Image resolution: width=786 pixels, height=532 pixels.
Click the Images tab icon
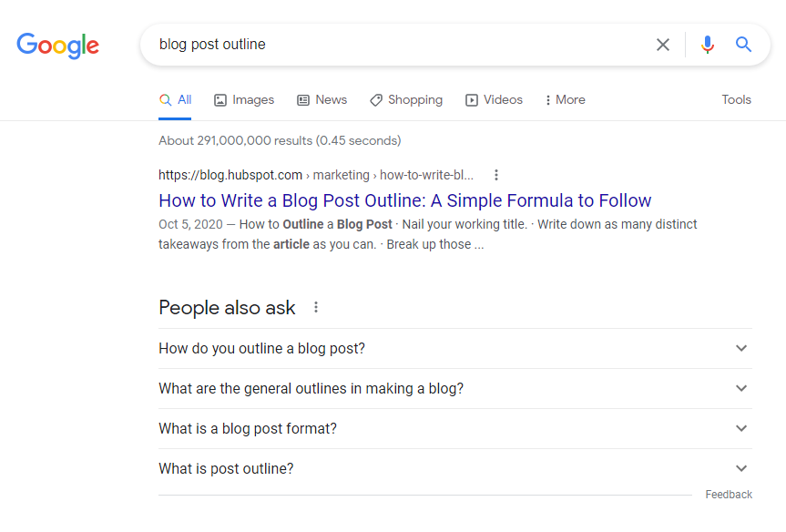pyautogui.click(x=220, y=100)
